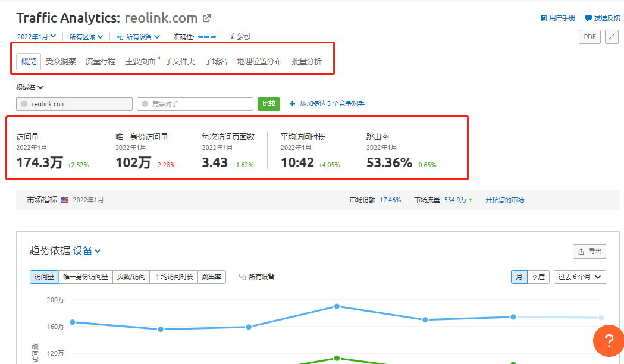Screen dimensions: 624x364
Task: Open reolink.com external link icon
Action: point(206,18)
